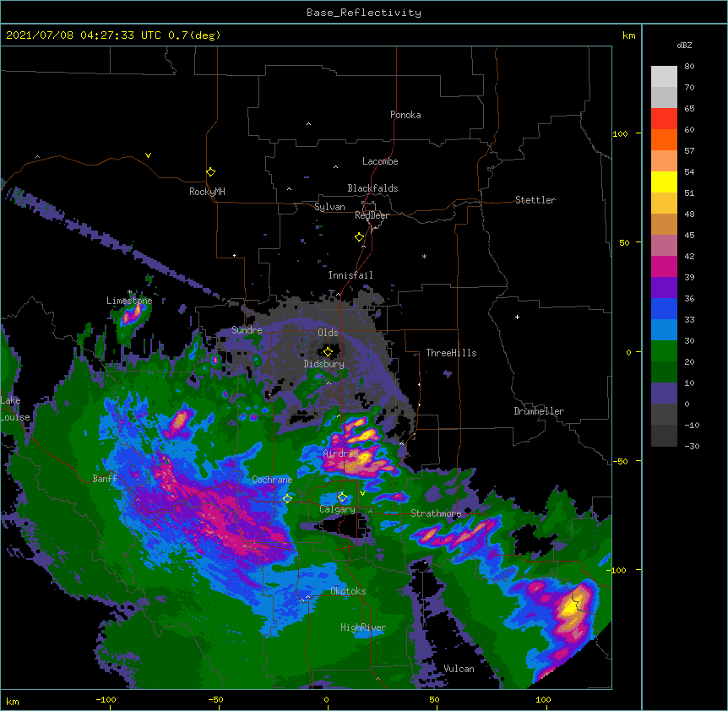This screenshot has height=711, width=728.
Task: Click the yellow V marker northwest of RockyMH
Action: 148,155
